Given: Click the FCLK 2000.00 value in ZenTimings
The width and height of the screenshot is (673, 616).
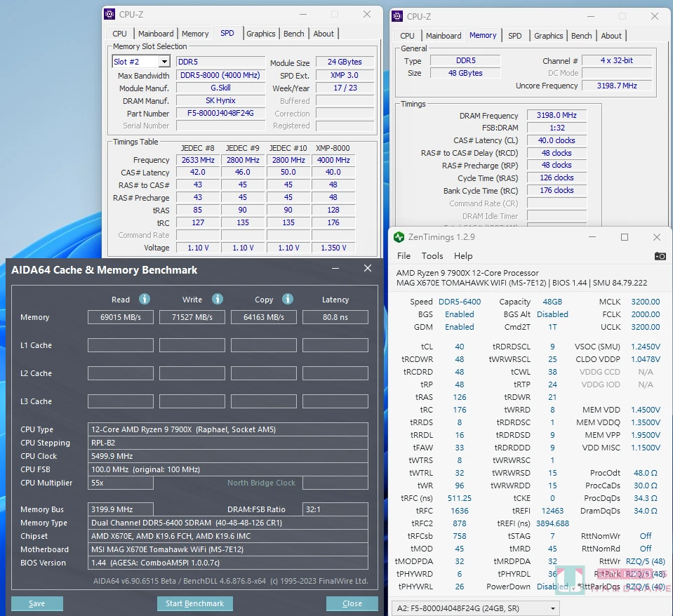Looking at the screenshot, I should pos(646,314).
